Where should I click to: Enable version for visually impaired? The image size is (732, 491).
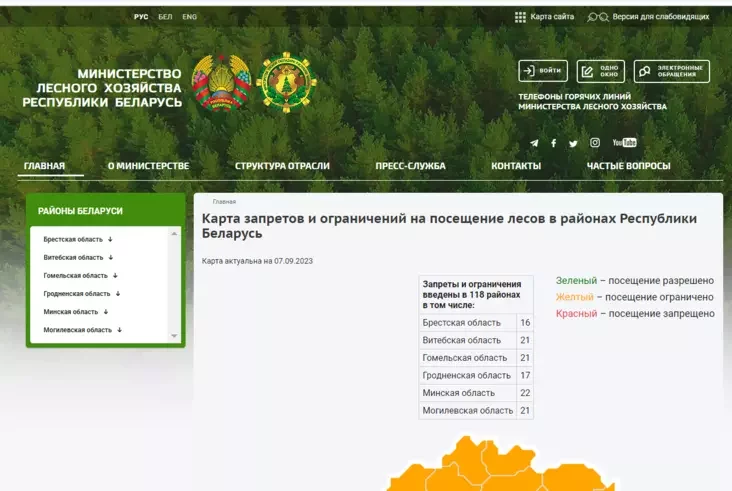click(650, 17)
